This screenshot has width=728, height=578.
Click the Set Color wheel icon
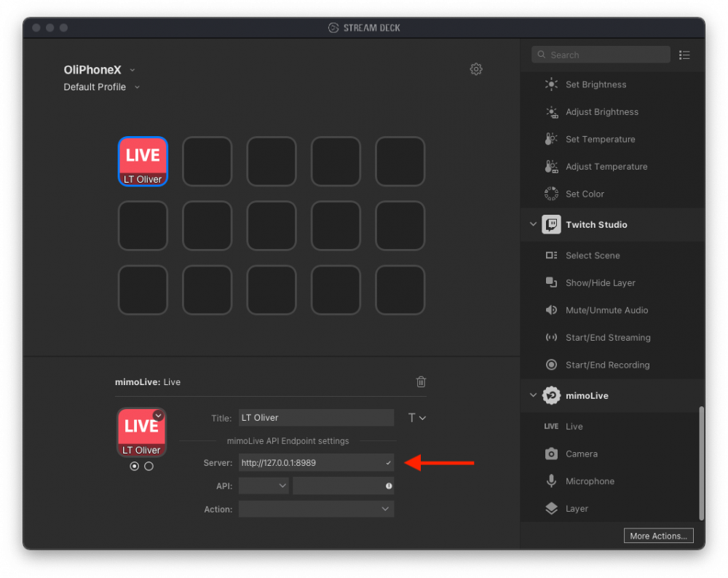tap(551, 194)
